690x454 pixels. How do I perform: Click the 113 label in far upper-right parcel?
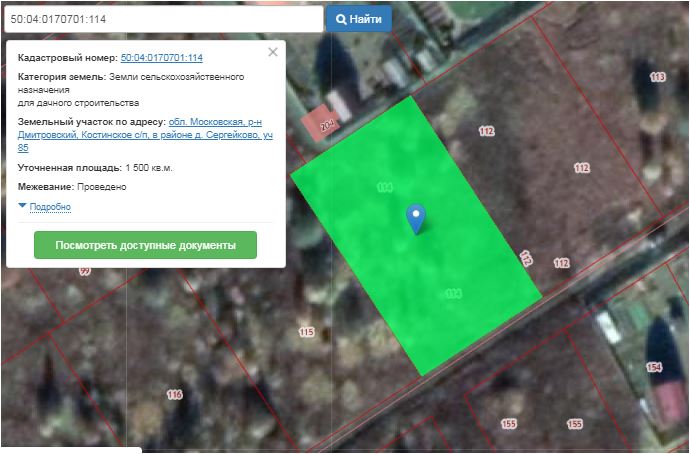pos(657,77)
